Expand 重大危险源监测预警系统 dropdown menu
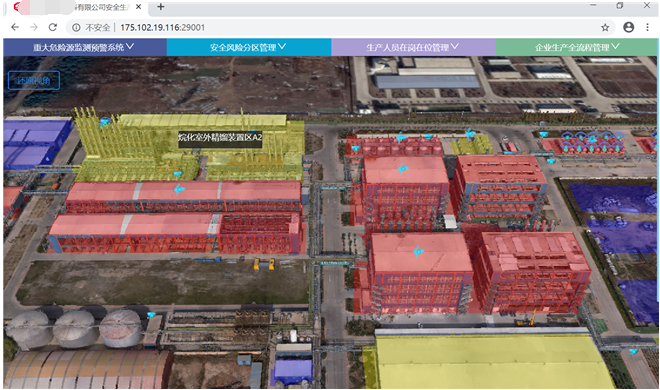 pos(84,47)
